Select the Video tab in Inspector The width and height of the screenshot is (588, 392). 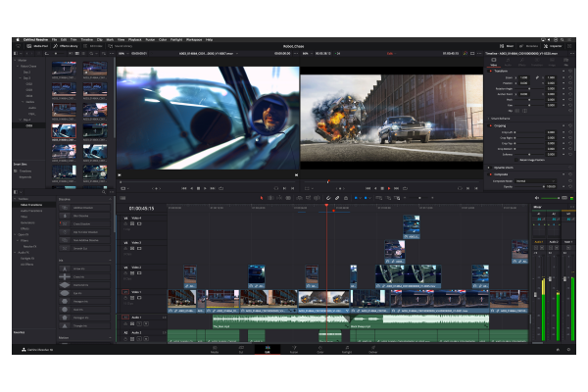(494, 62)
